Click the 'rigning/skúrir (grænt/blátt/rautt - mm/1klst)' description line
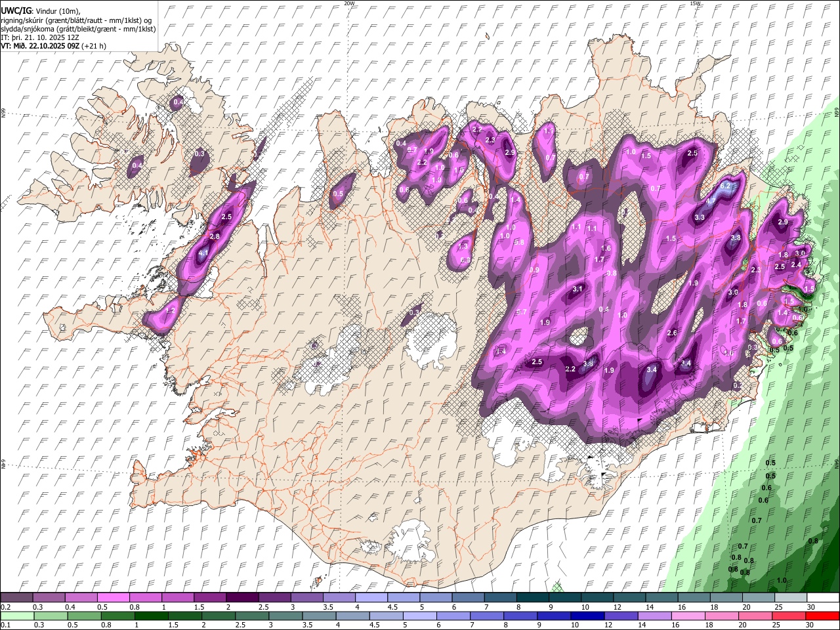Screen dimensions: 840x630 (76, 20)
